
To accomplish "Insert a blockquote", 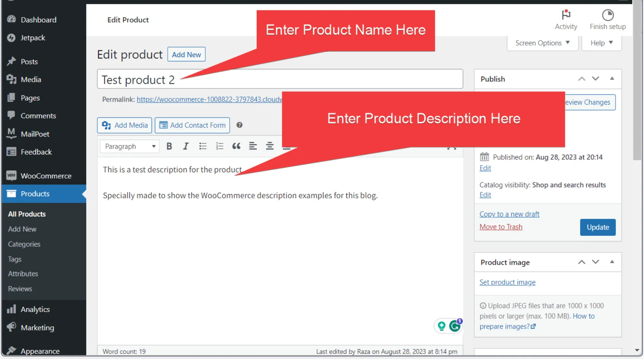I will (236, 146).
